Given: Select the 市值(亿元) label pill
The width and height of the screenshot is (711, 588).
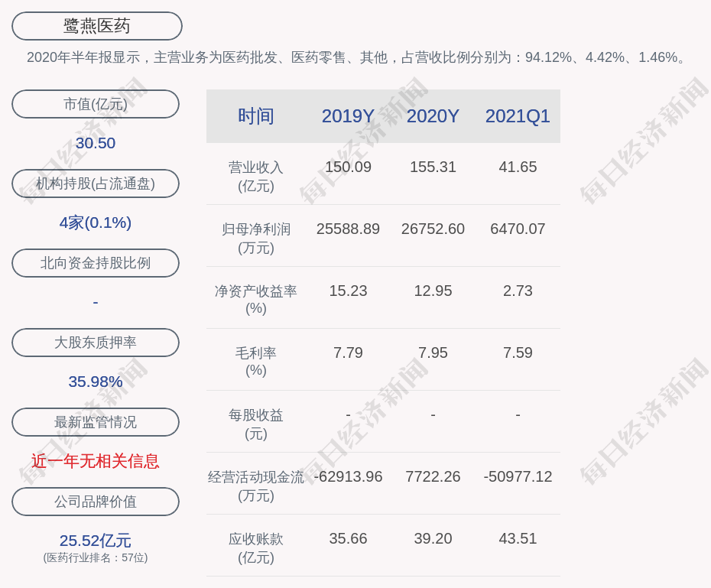Looking at the screenshot, I should click(96, 104).
